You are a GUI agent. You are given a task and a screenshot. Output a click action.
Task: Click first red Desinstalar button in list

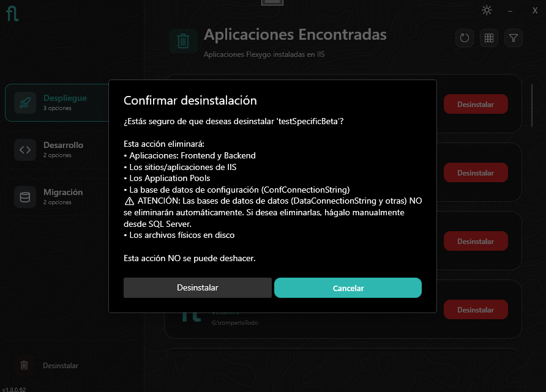pos(476,104)
